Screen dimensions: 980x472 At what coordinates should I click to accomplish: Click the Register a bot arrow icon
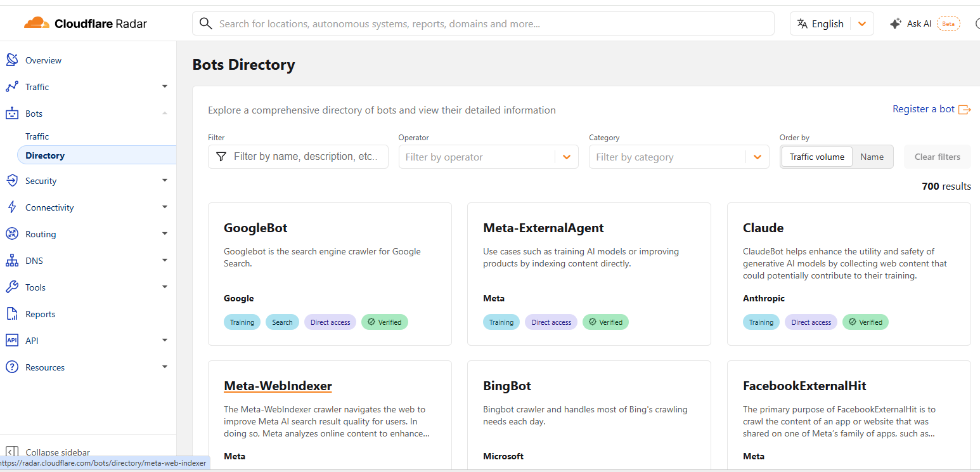click(964, 109)
